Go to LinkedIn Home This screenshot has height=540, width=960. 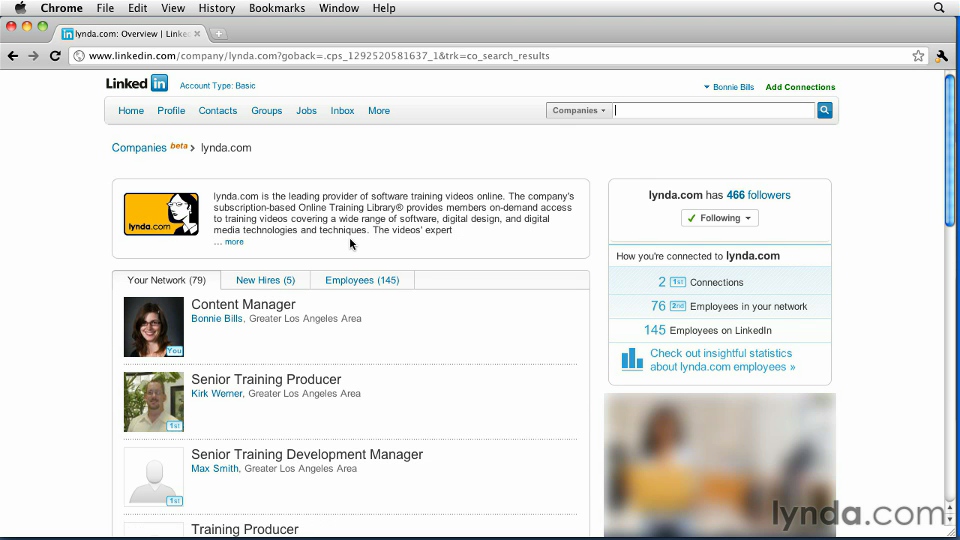click(131, 111)
